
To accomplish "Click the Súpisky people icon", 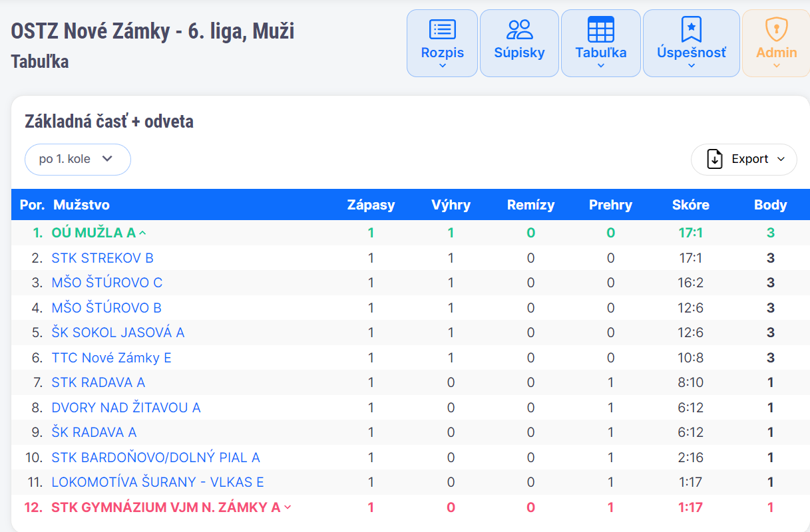I will (520, 29).
